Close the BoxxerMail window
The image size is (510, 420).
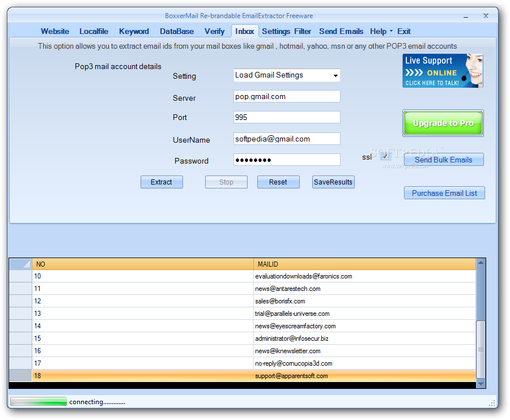pyautogui.click(x=486, y=16)
